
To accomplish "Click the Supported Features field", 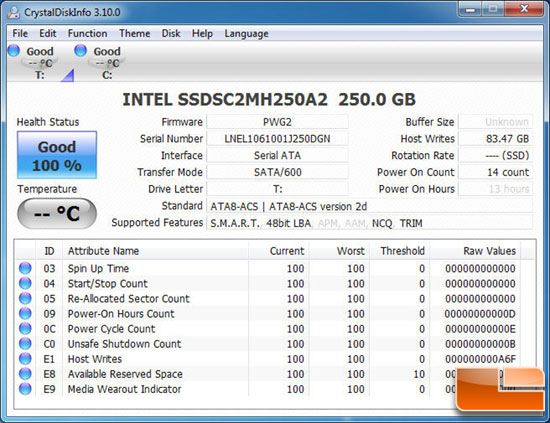I will coord(370,223).
